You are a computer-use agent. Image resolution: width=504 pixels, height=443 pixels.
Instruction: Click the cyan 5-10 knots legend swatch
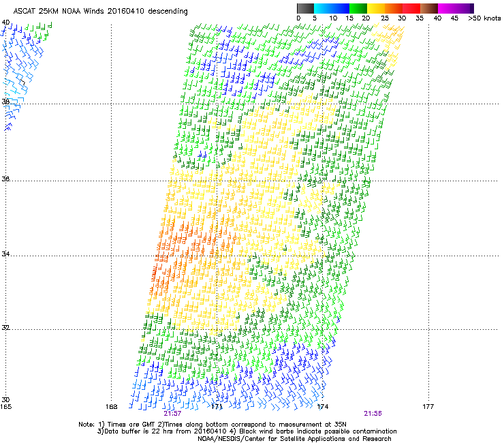point(323,8)
